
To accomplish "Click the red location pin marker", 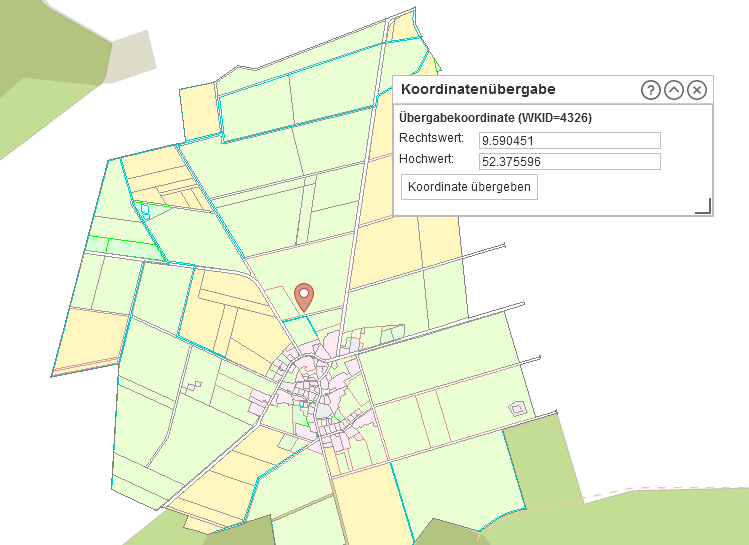I will point(304,297).
